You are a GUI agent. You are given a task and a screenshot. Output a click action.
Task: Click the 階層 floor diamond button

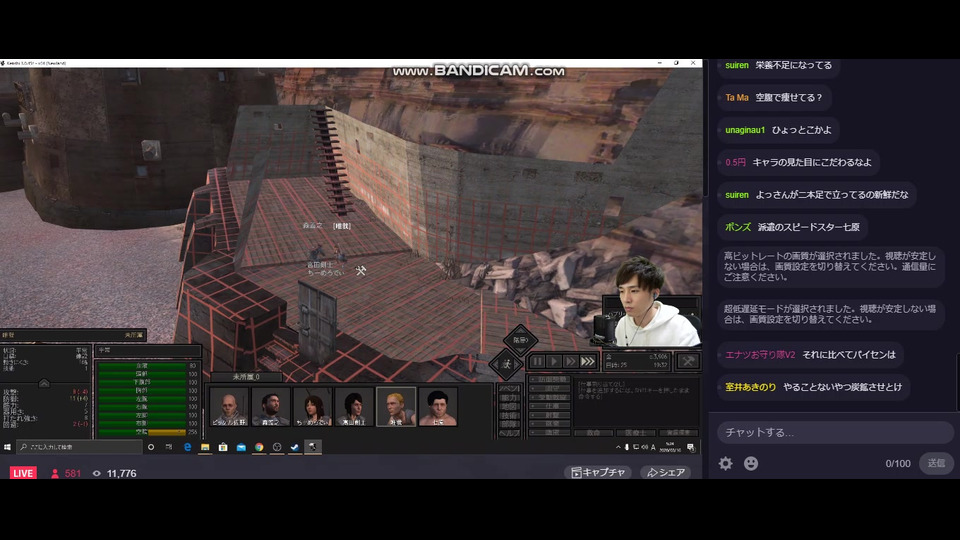[x=520, y=340]
